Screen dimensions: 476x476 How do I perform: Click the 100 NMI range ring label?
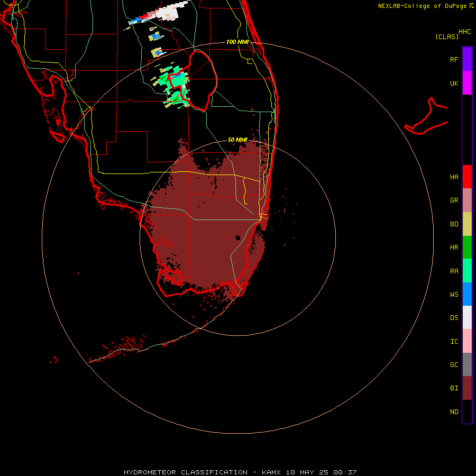pos(237,42)
